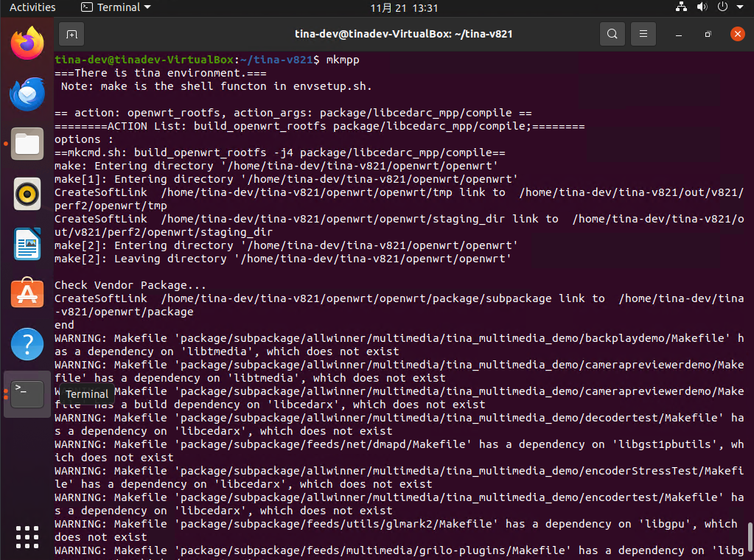
Task: Launch Firefox from the dock
Action: coord(27,43)
